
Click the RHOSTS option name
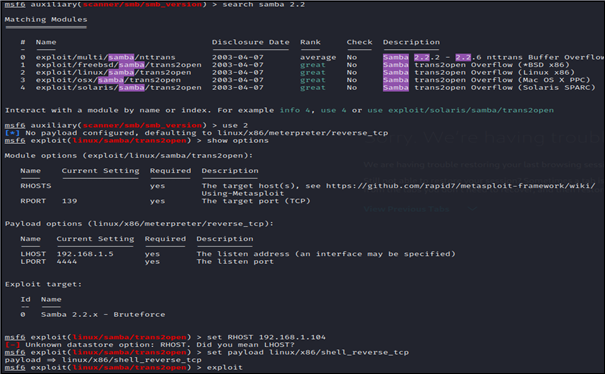pyautogui.click(x=35, y=186)
